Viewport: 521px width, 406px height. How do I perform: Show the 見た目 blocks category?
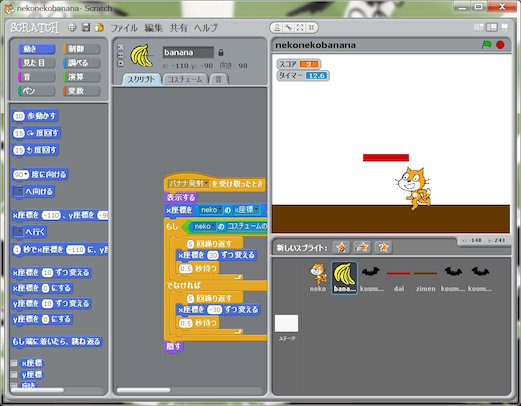pos(37,63)
